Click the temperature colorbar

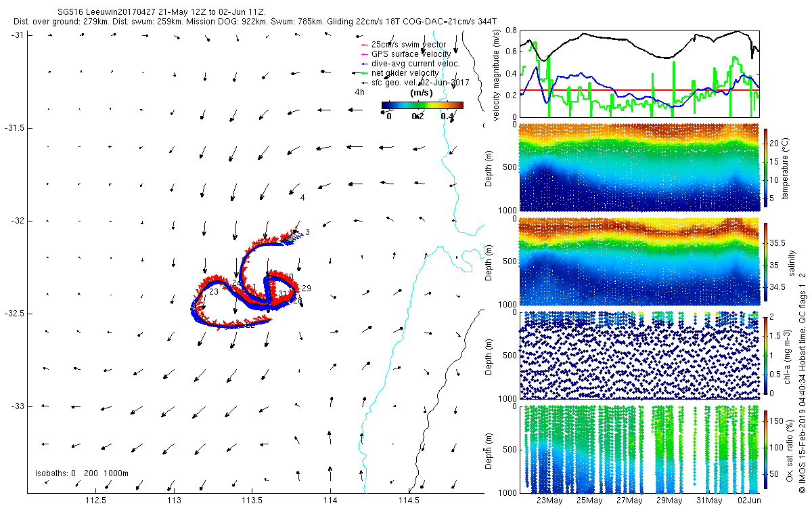pos(767,167)
